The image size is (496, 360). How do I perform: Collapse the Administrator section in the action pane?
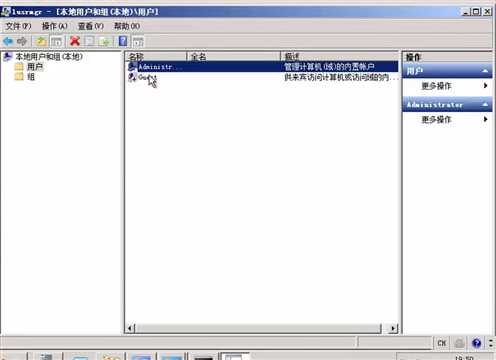pyautogui.click(x=485, y=105)
